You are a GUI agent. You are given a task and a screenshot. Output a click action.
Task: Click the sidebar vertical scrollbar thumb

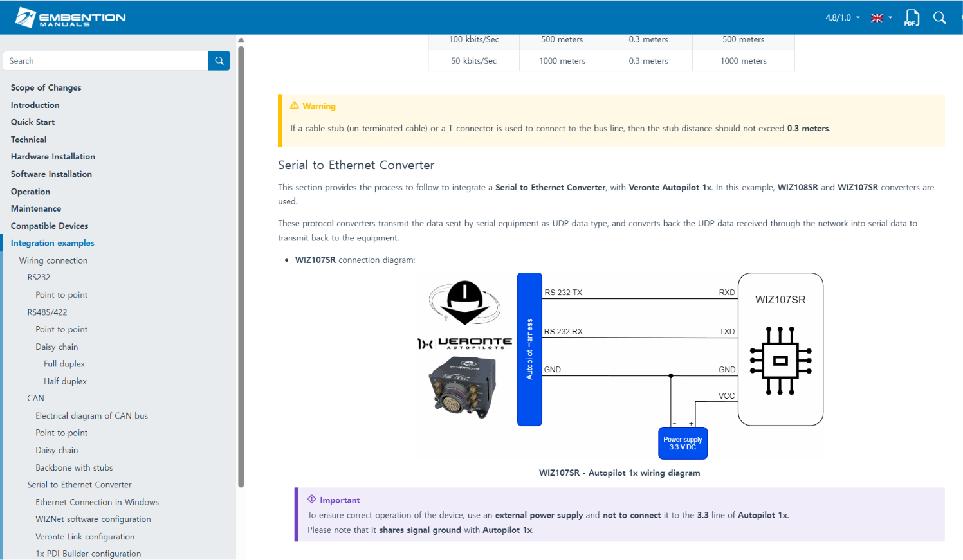pos(241,266)
